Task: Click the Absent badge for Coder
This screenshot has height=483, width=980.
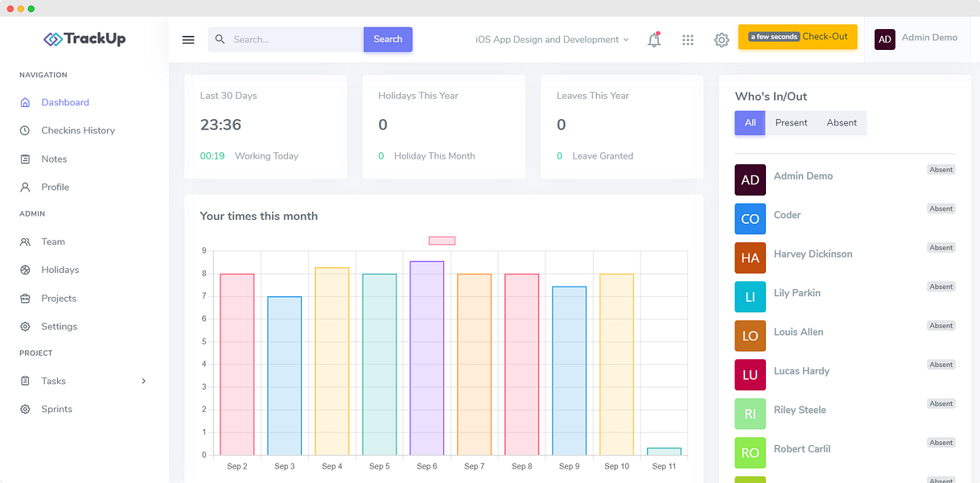Action: point(941,208)
